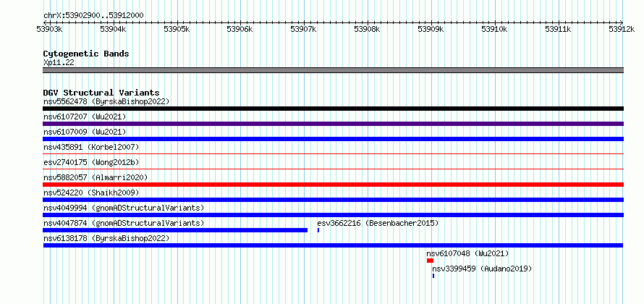Select the gray Xp11.22 cytoband bar
644x304 pixels.
(333, 70)
